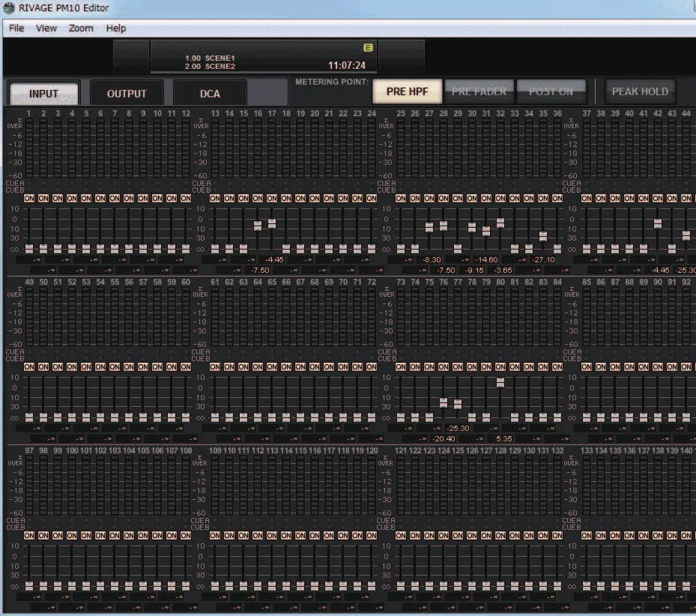The image size is (696, 616).
Task: Click the -8.30 fader value of channel 27
Action: click(x=432, y=260)
